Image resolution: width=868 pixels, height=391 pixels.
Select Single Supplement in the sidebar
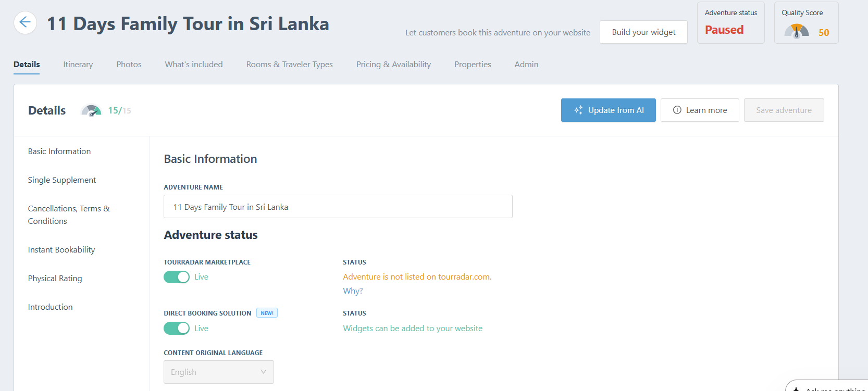pos(62,180)
